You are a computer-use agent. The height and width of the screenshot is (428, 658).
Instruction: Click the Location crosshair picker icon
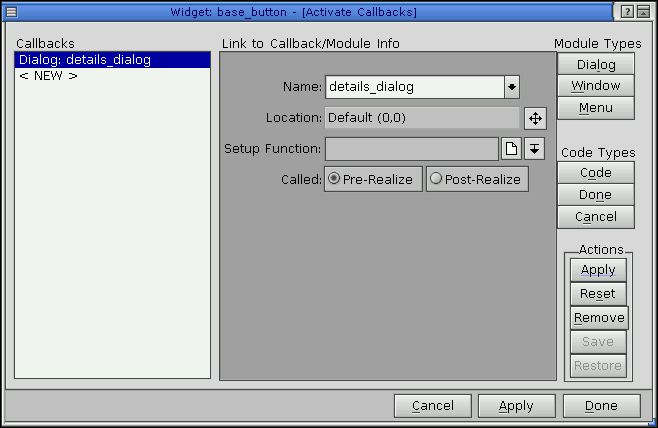[535, 119]
